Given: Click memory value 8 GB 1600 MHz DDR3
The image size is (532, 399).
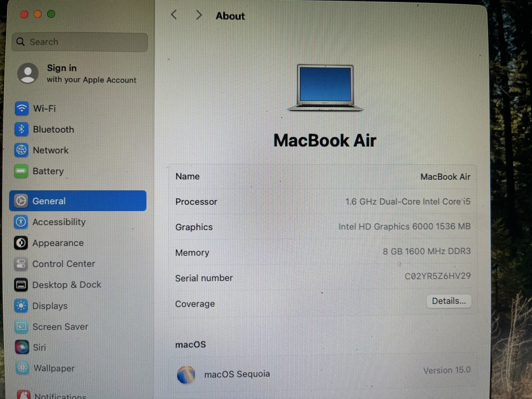Looking at the screenshot, I should tap(427, 251).
